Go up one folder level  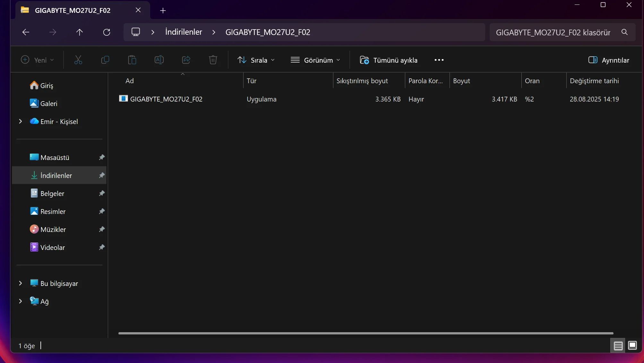80,32
